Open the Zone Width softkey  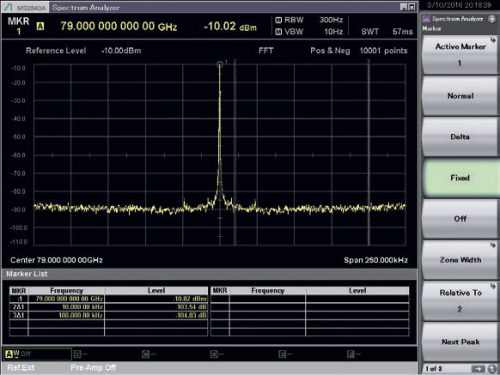(x=460, y=260)
